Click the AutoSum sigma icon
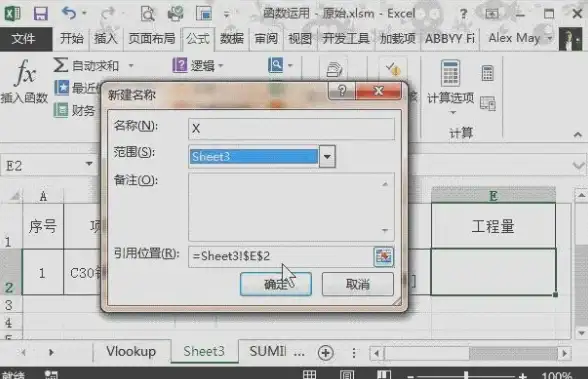 tap(61, 65)
